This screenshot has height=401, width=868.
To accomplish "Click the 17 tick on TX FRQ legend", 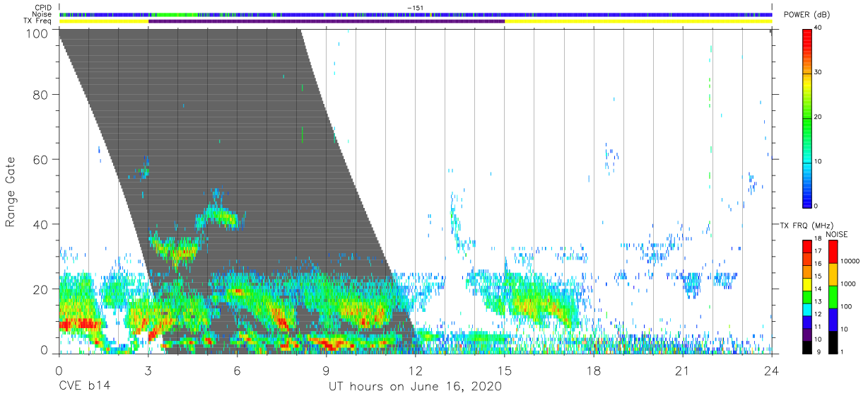I will point(819,252).
